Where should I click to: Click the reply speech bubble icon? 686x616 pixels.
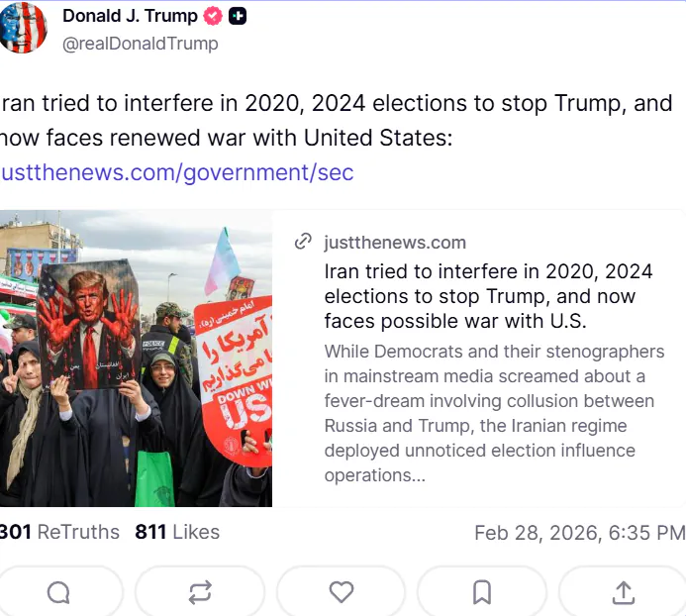coord(58,592)
